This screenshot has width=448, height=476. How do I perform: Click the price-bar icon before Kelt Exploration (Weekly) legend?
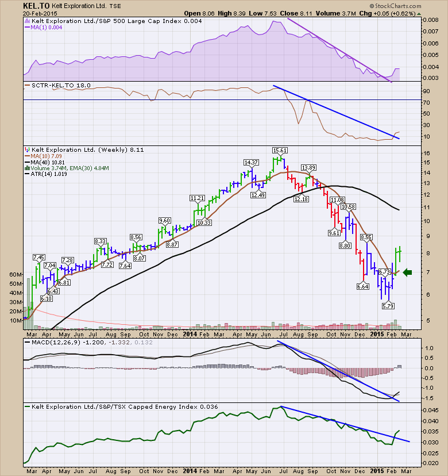pos(28,149)
